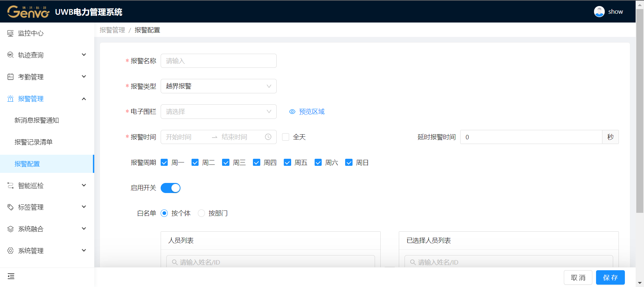Click the 轨迹查询 search icon
Screen dimensions: 644x287
10,55
